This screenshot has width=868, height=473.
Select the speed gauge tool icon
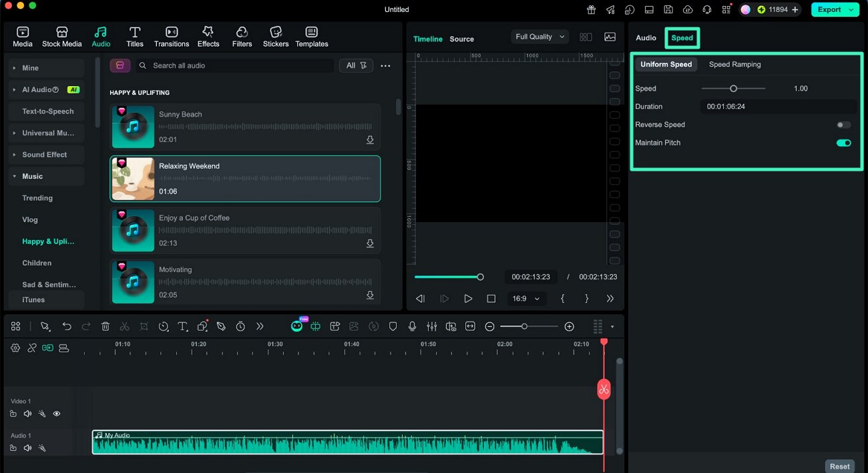(x=164, y=326)
